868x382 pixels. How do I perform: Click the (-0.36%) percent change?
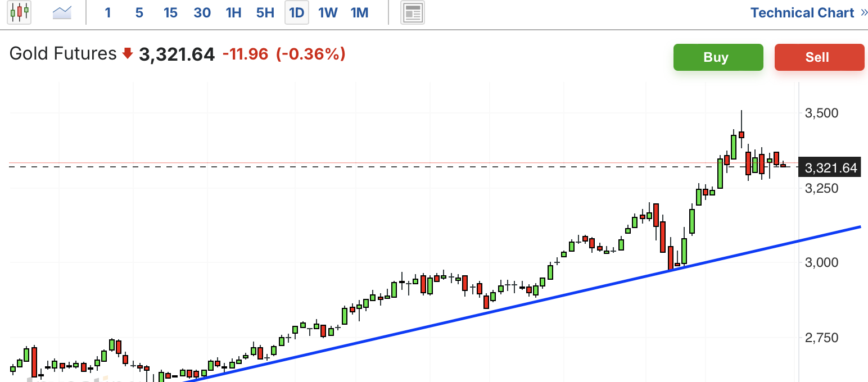click(x=310, y=54)
